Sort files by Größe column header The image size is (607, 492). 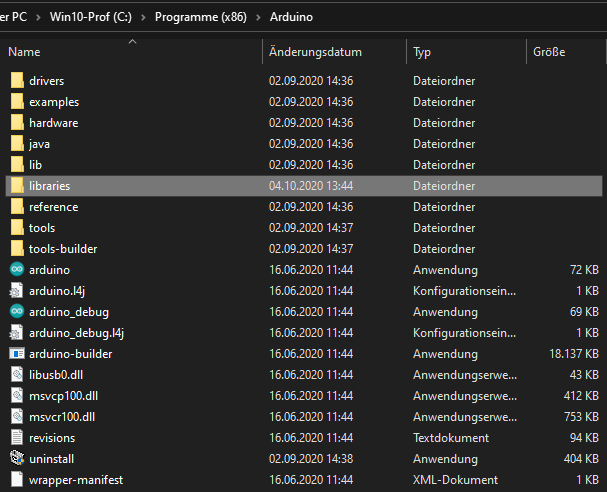pyautogui.click(x=549, y=52)
